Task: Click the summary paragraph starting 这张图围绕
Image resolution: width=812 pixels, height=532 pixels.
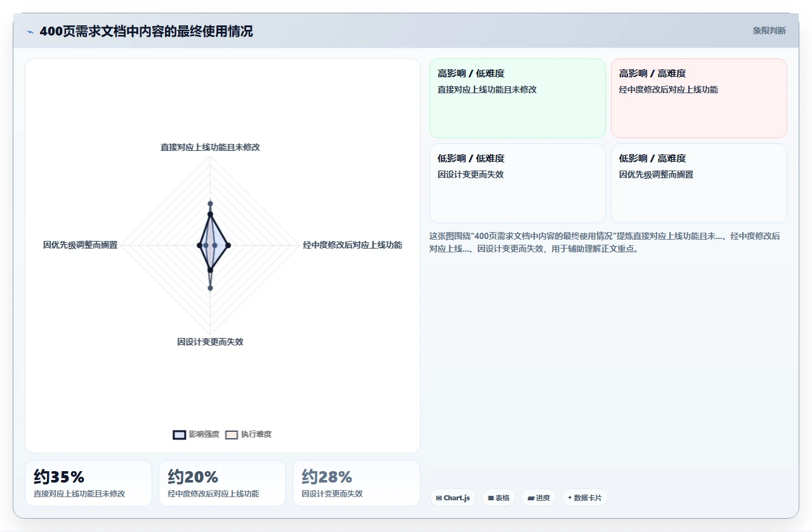Action: pos(605,242)
